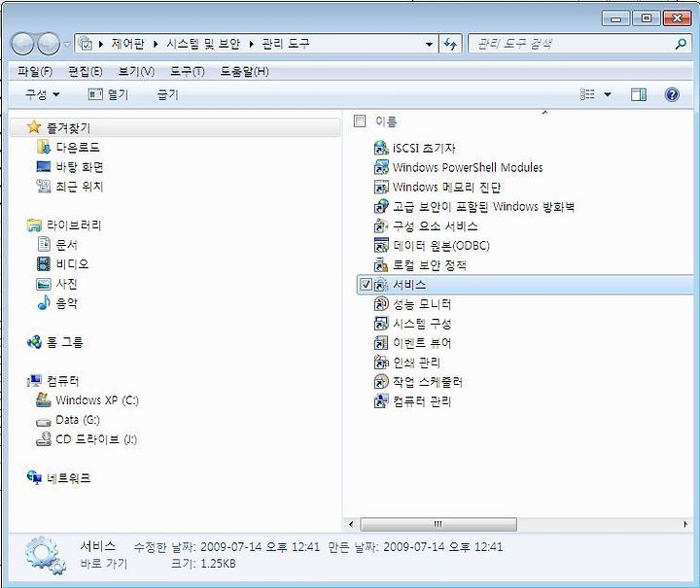This screenshot has height=588, width=700.
Task: Open the 편집(E) menu
Action: [x=86, y=71]
